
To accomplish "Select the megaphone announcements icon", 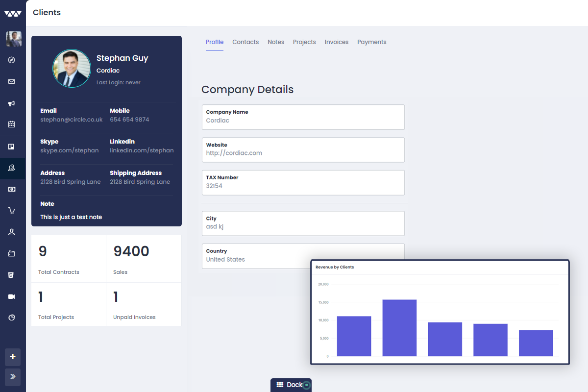I will click(x=12, y=103).
